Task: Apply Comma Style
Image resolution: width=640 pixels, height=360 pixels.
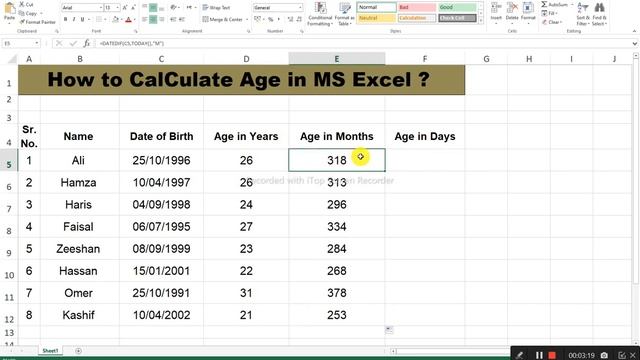Action: click(279, 20)
